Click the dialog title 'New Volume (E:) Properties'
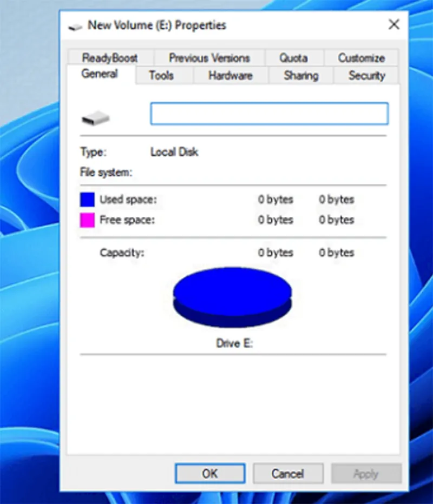433x504 pixels. 157,25
